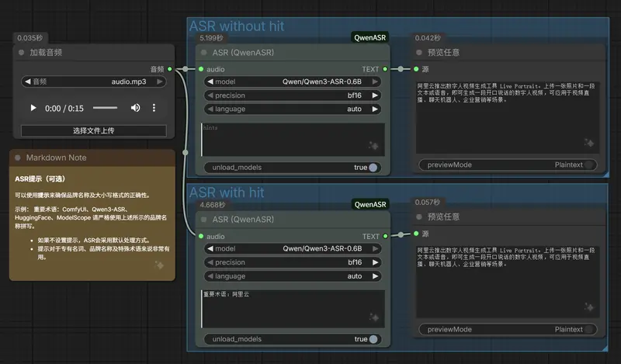This screenshot has height=364, width=621.
Task: Click previous arrow on model field in the ASR without hit group
Action: (210, 81)
